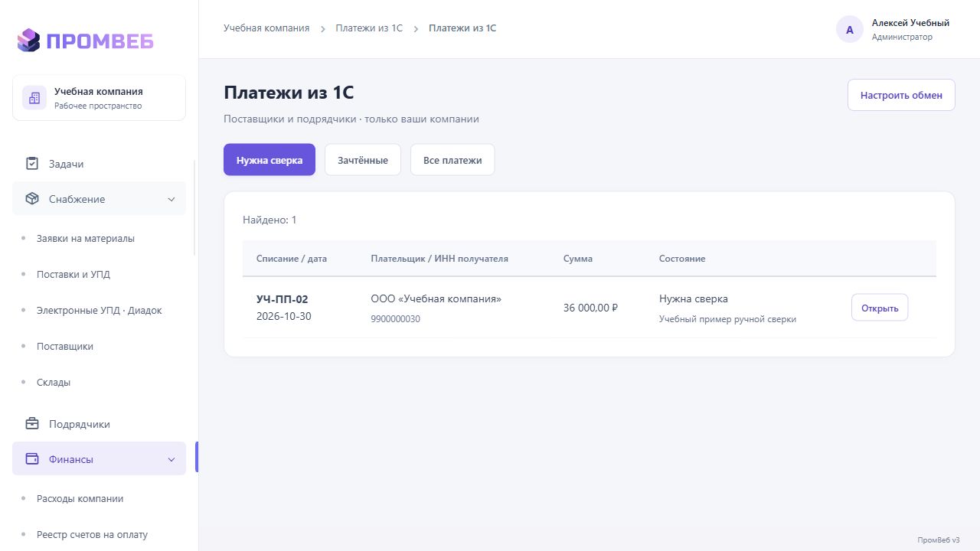Click the Настроить обмен button
The height and width of the screenshot is (551, 980).
(x=901, y=95)
